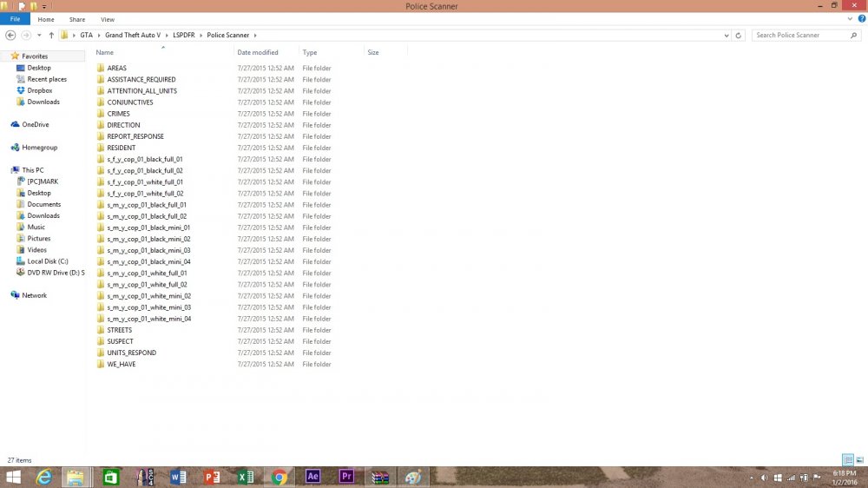Open Windows Store from taskbar
The width and height of the screenshot is (868, 488).
(x=111, y=477)
